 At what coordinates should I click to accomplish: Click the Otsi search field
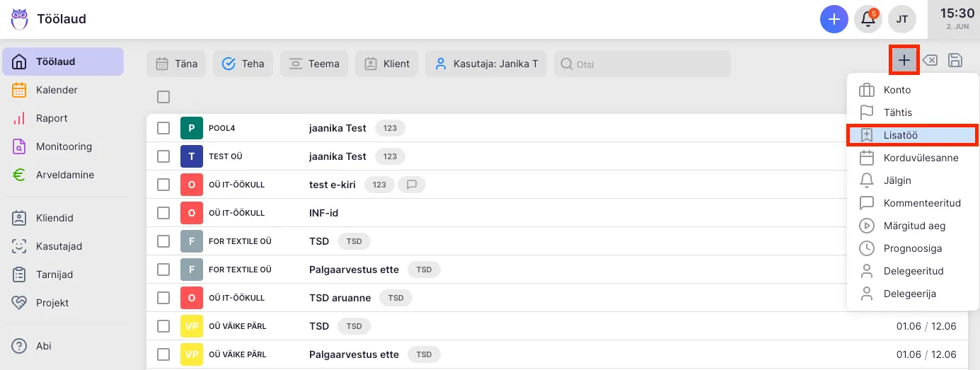tap(642, 64)
